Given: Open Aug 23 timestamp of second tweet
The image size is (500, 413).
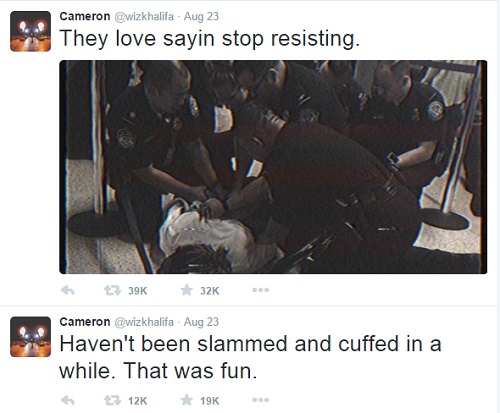Looking at the screenshot, I should (201, 322).
